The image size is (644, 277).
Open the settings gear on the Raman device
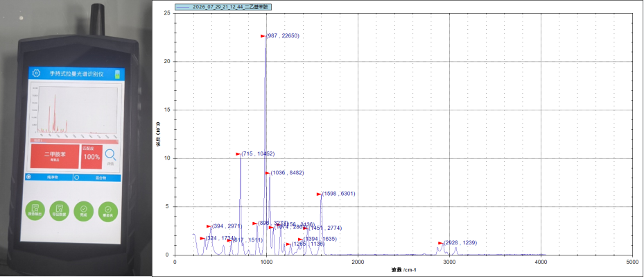[36, 74]
